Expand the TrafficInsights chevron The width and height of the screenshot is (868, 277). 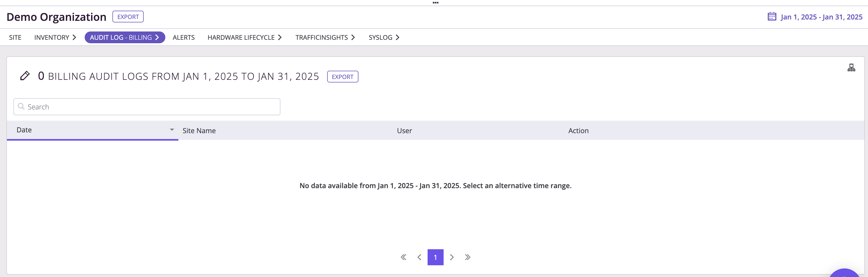click(353, 37)
